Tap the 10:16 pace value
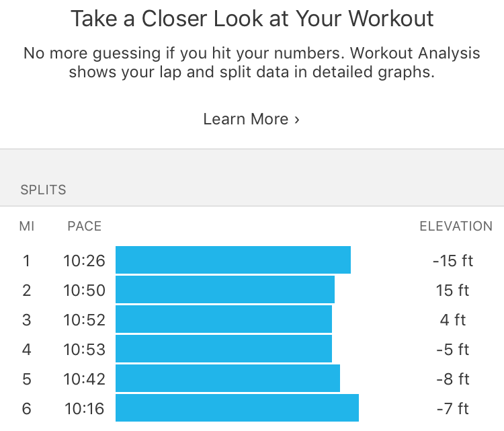 click(x=84, y=409)
